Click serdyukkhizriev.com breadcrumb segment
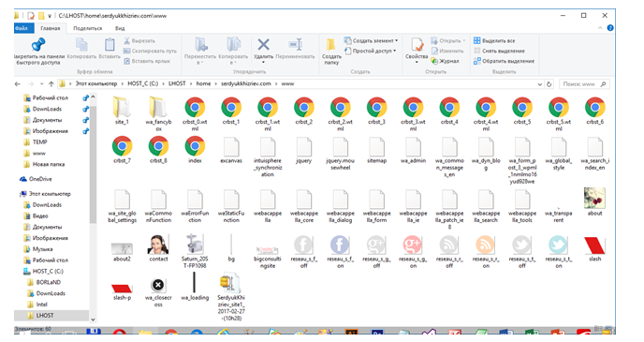Image resolution: width=644 pixels, height=342 pixels. pyautogui.click(x=246, y=83)
